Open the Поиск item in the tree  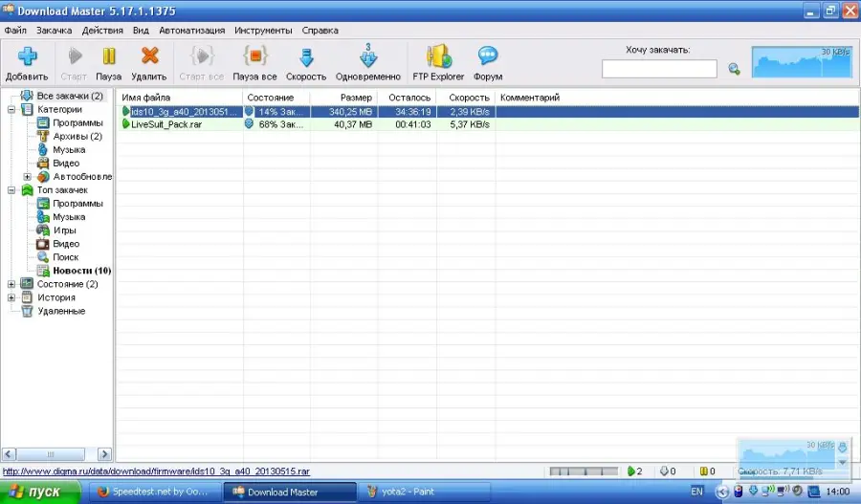(65, 257)
